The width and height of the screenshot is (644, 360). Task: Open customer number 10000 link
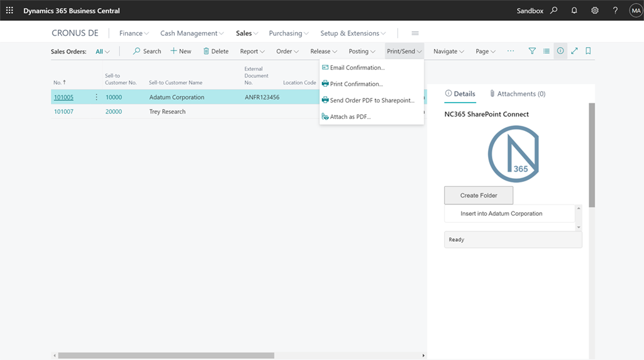tap(114, 97)
